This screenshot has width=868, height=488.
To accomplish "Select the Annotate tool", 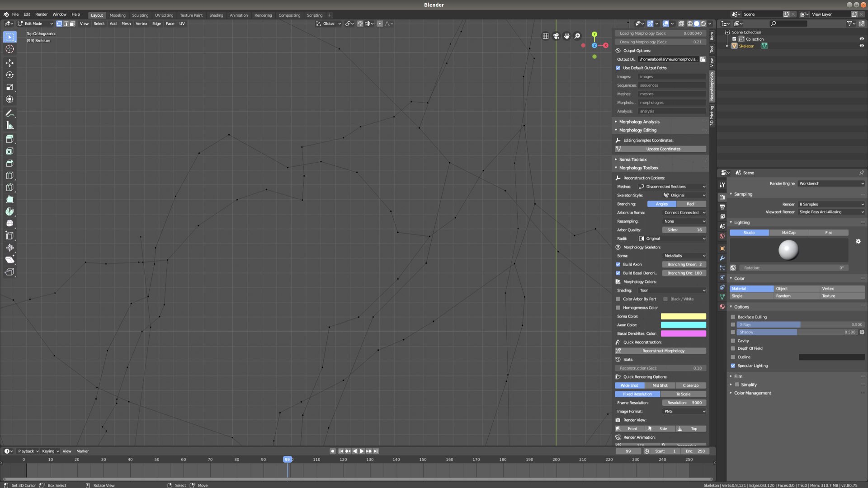I will pyautogui.click(x=9, y=113).
